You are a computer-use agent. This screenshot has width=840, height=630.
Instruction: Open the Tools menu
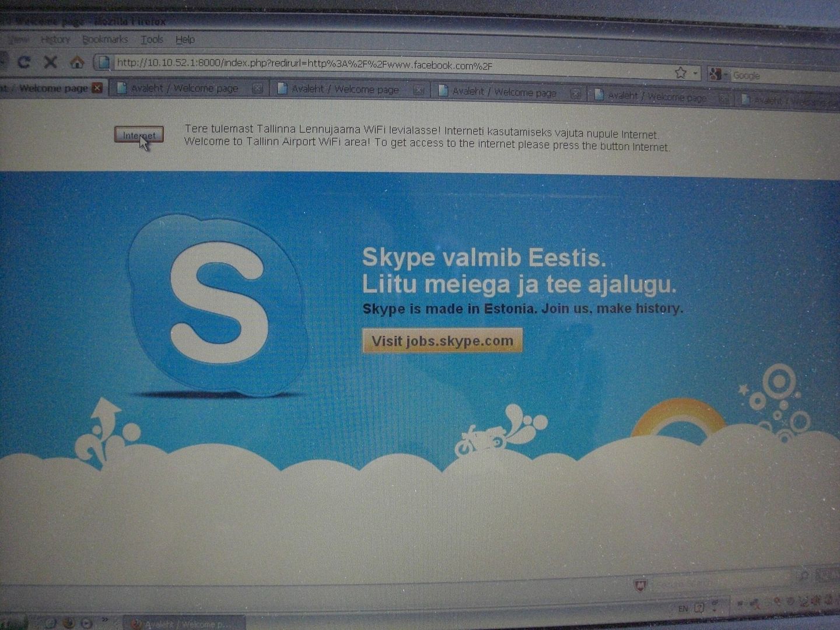152,40
